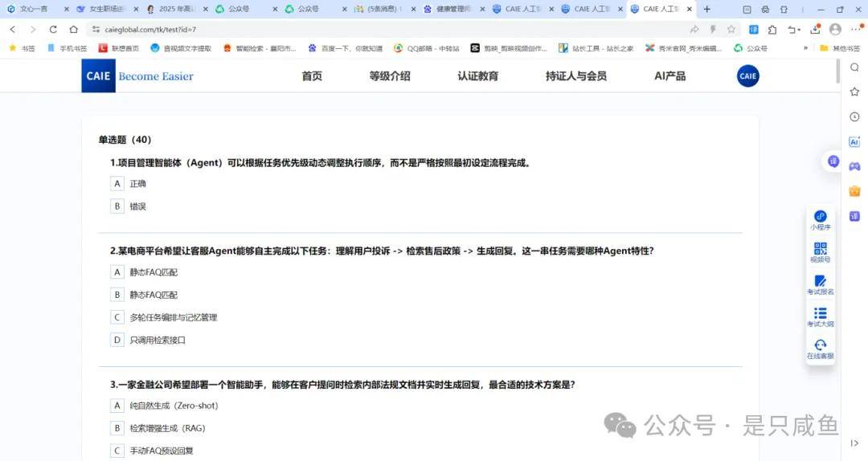Click the floating purple translate bubble
This screenshot has width=868, height=461.
click(x=833, y=161)
